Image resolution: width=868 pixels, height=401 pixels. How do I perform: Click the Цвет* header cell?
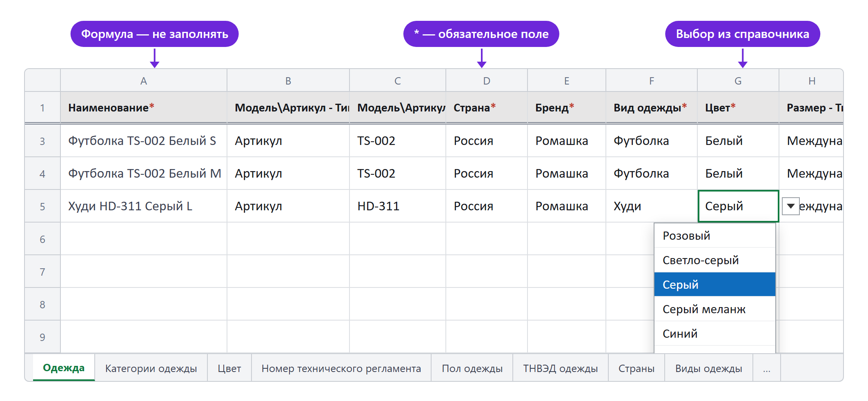[738, 107]
